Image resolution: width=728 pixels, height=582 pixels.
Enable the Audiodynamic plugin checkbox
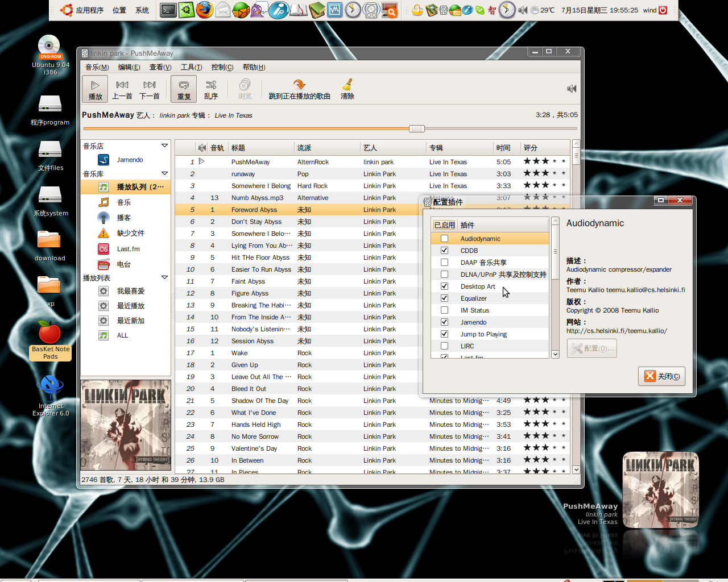(x=444, y=239)
